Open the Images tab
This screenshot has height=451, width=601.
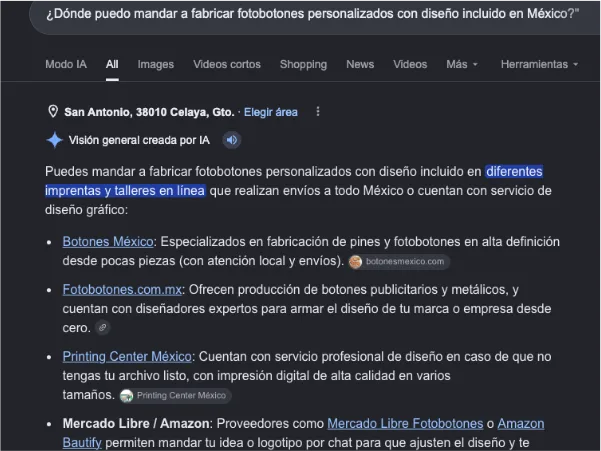[156, 64]
